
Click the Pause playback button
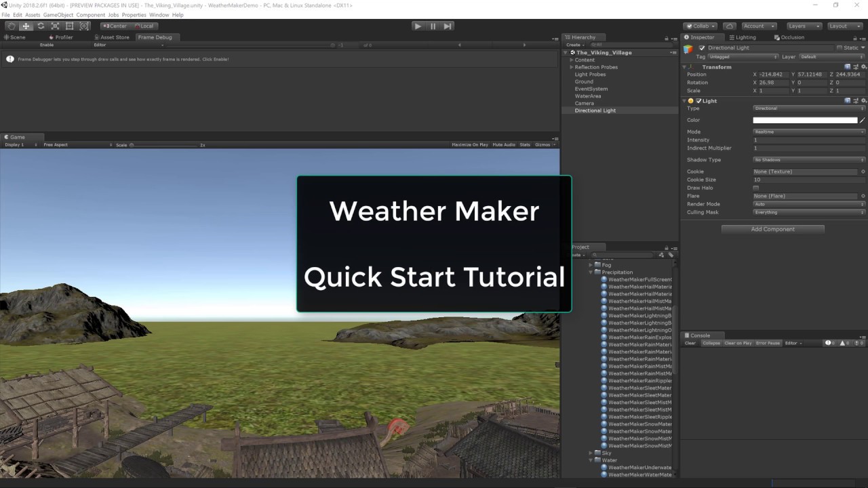coord(433,26)
